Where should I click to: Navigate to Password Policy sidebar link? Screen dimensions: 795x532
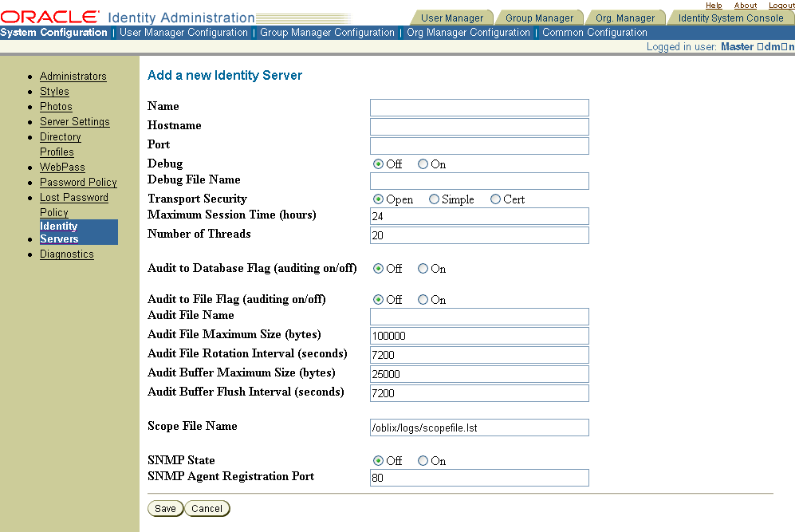[78, 183]
